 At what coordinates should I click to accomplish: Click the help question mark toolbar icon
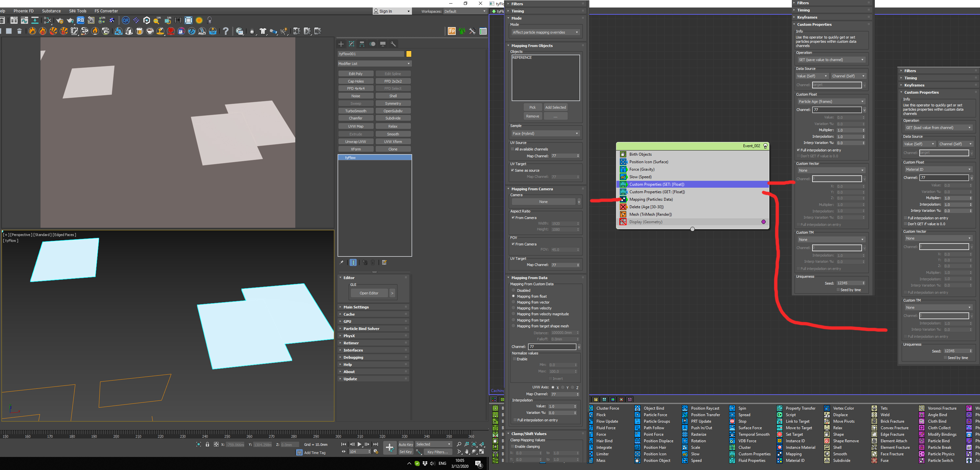226,31
